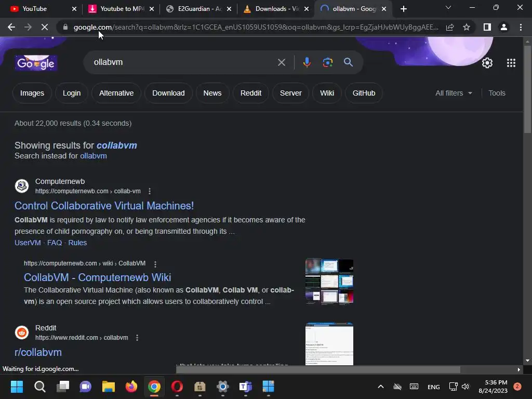Select the Download filter chip
The height and width of the screenshot is (399, 532).
tap(168, 93)
